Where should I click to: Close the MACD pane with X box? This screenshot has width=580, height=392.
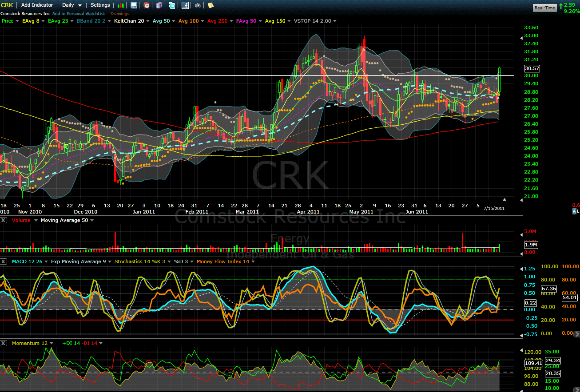point(4,261)
